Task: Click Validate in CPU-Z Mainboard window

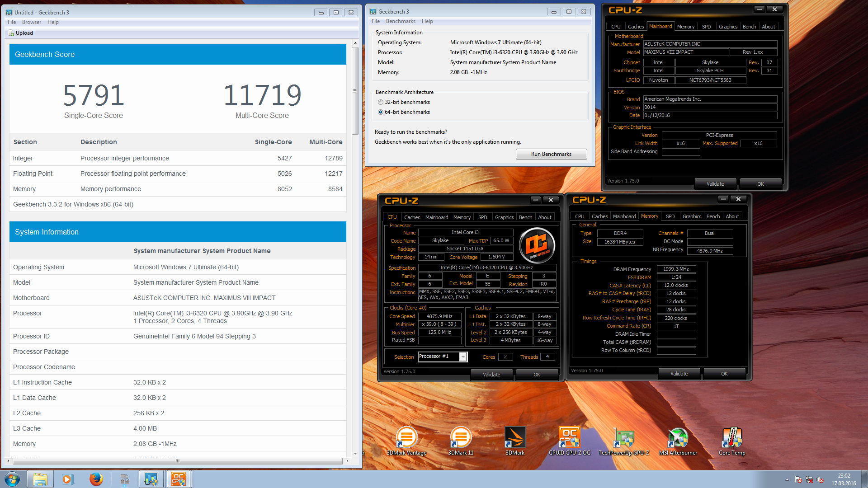Action: tap(715, 184)
